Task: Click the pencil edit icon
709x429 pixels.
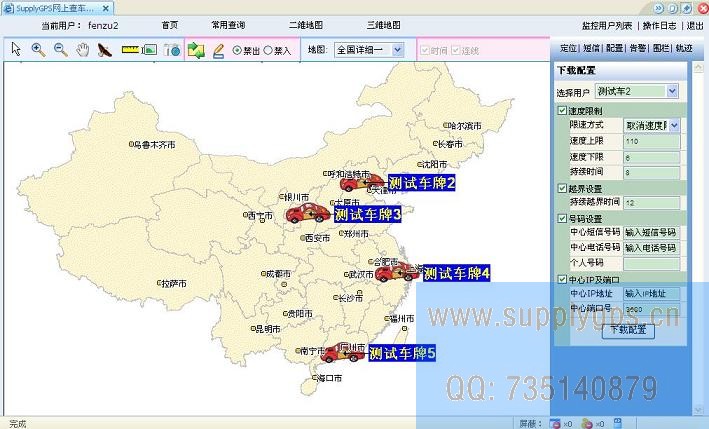Action: (217, 48)
